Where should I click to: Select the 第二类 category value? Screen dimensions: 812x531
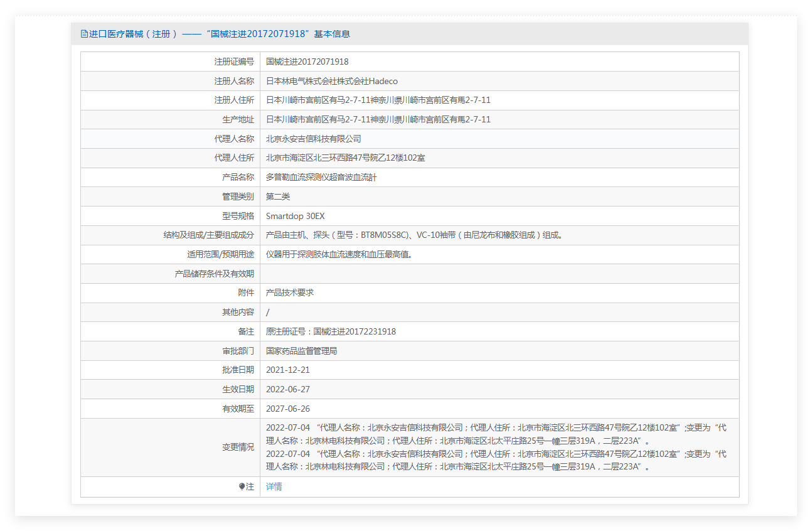[278, 196]
